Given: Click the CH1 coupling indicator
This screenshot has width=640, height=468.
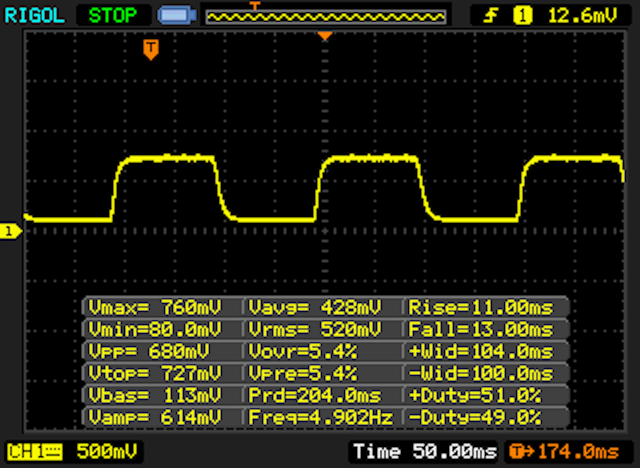Looking at the screenshot, I should [x=35, y=452].
